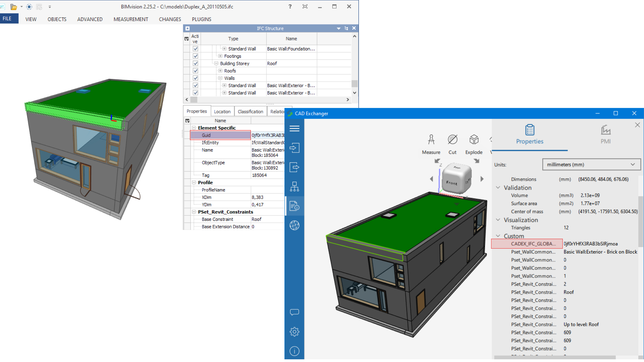Open the MEASUREMENT ribbon tab
Viewport: 644px width, 362px height.
pyautogui.click(x=131, y=19)
